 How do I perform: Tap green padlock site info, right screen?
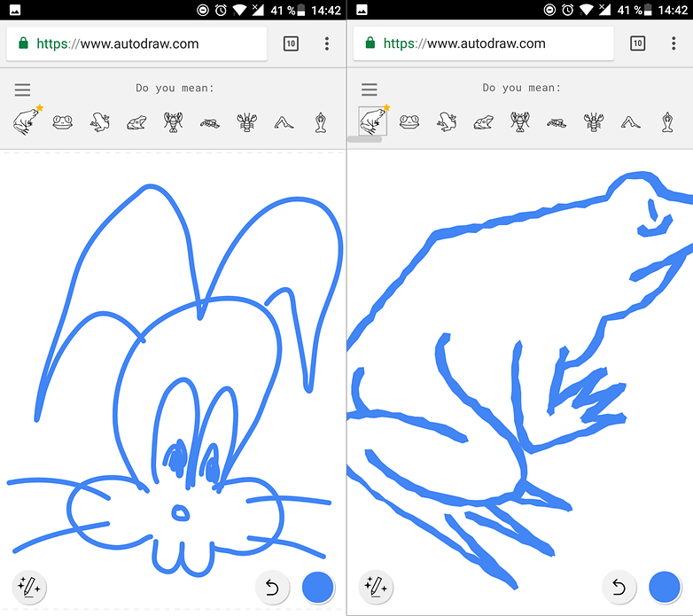[370, 43]
